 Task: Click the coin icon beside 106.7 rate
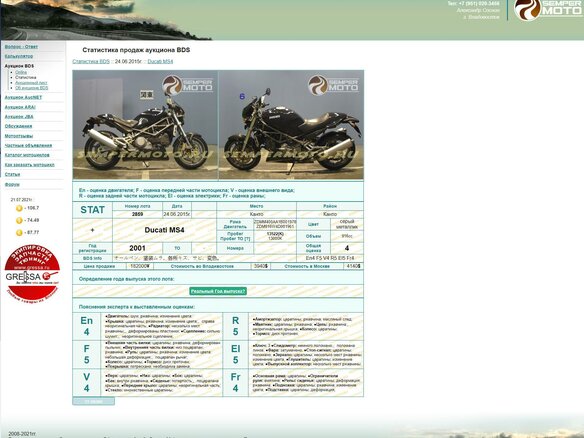click(19, 208)
